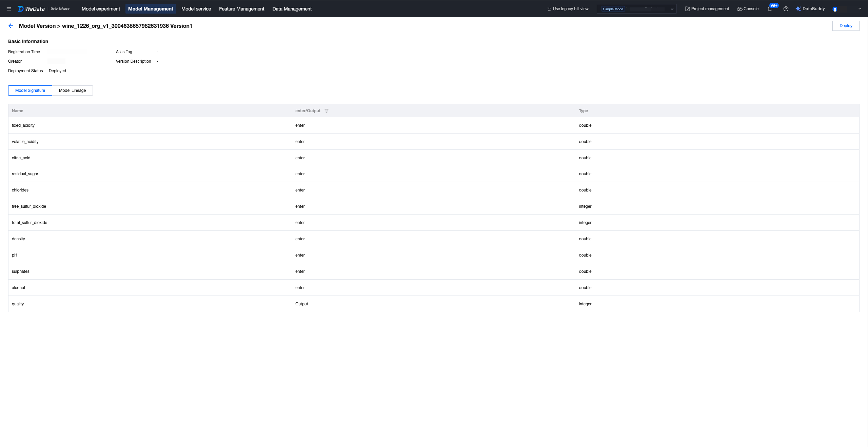Click the user avatar icon
Screen dimensions: 868x447
[x=835, y=9]
